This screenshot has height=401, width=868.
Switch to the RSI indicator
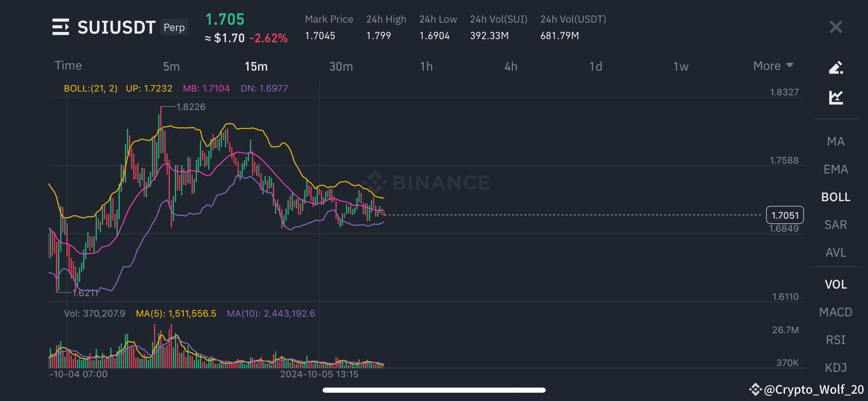(x=836, y=340)
